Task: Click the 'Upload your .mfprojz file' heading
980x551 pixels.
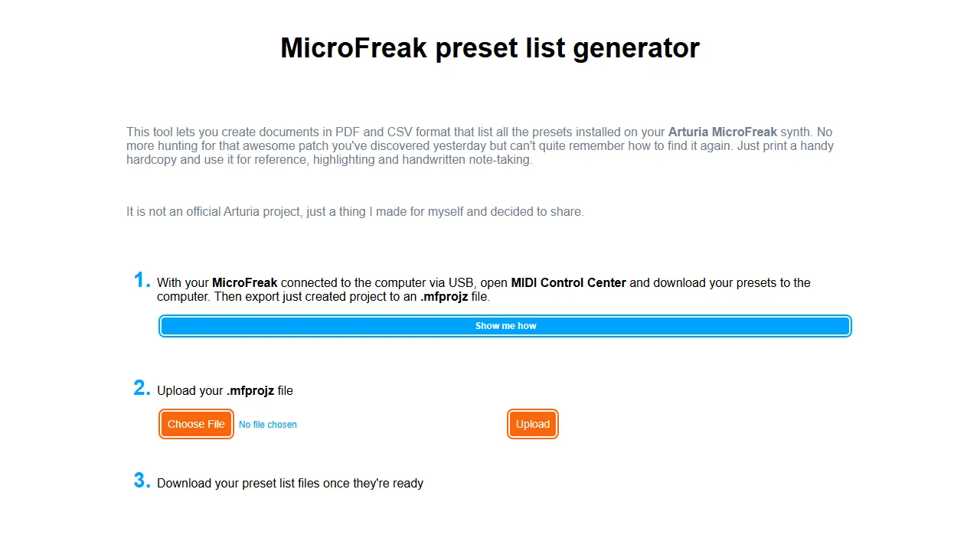Action: pyautogui.click(x=225, y=390)
